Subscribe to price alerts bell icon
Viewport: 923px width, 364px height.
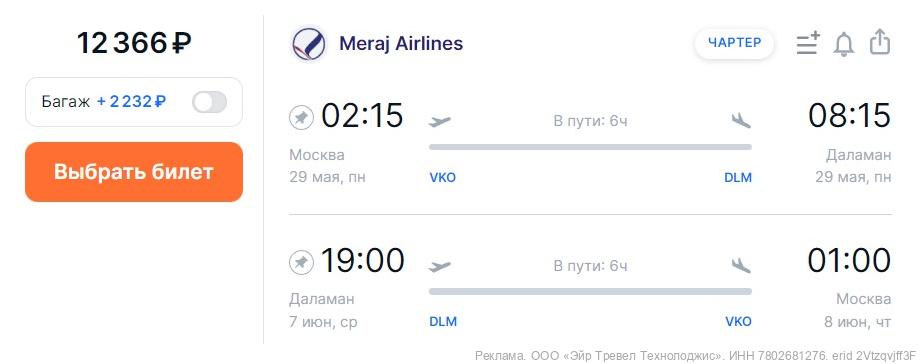click(x=844, y=44)
